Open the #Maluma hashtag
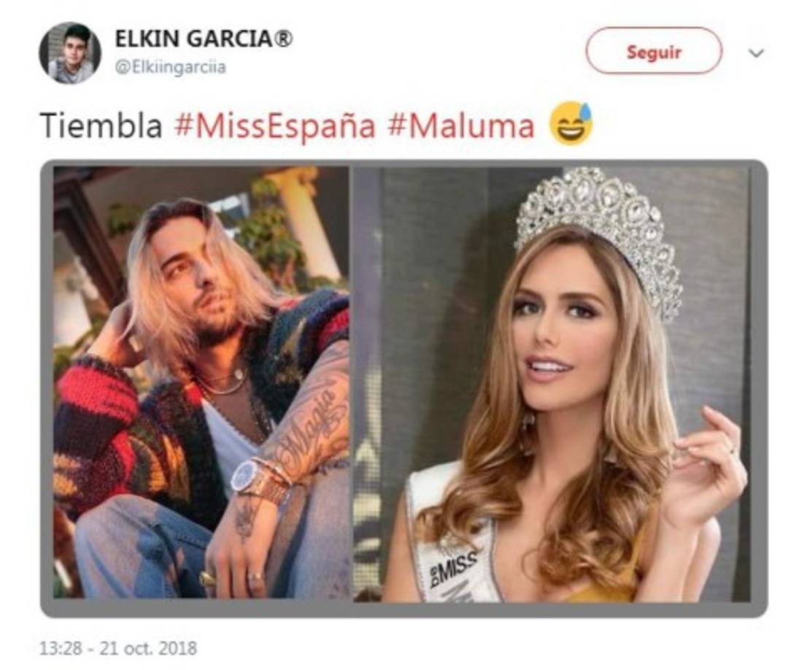Viewport: 812px width, 670px height. tap(461, 126)
